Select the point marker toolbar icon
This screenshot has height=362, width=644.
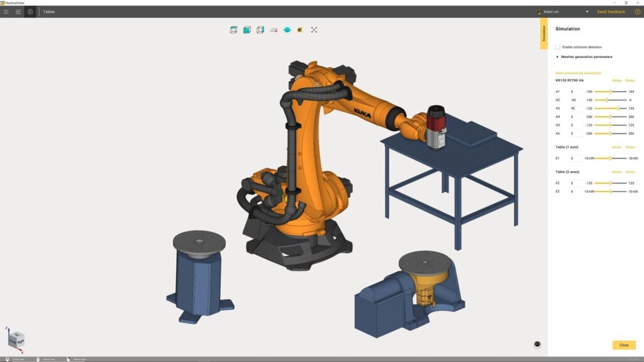tap(301, 29)
